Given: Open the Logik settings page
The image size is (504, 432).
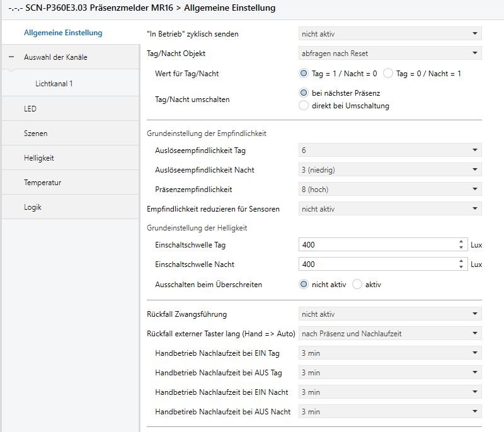Looking at the screenshot, I should coord(33,207).
